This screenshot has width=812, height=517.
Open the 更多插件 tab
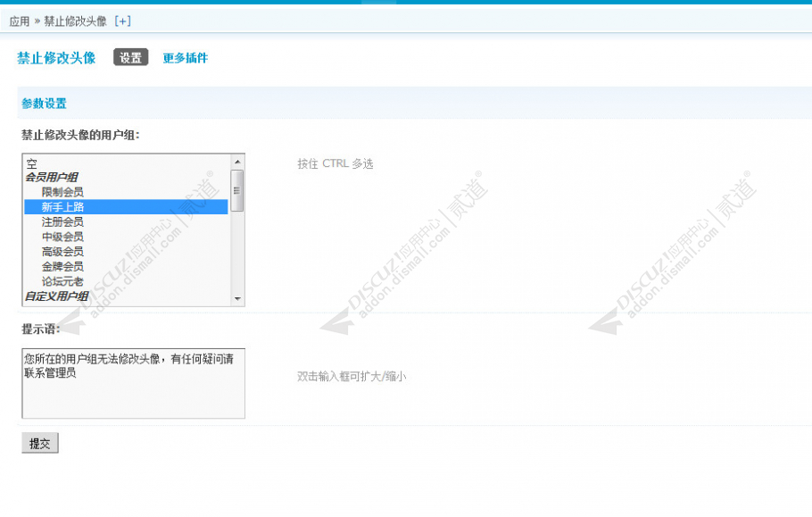tap(186, 57)
